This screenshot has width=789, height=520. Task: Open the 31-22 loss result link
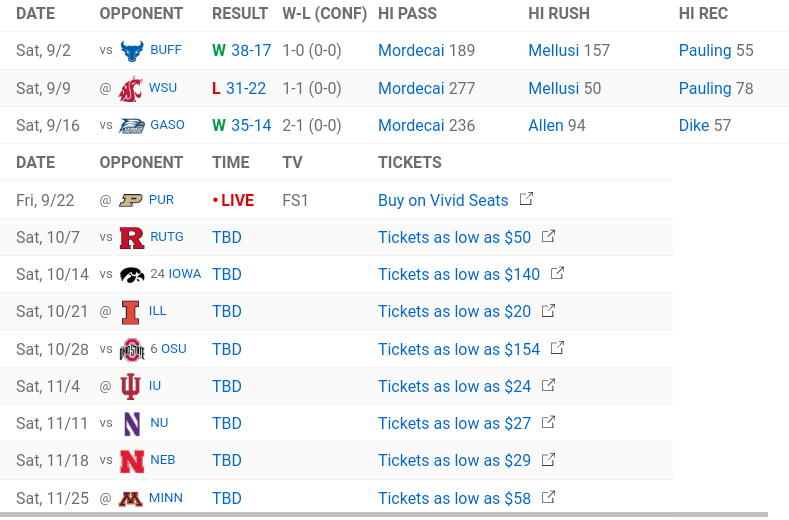(246, 88)
